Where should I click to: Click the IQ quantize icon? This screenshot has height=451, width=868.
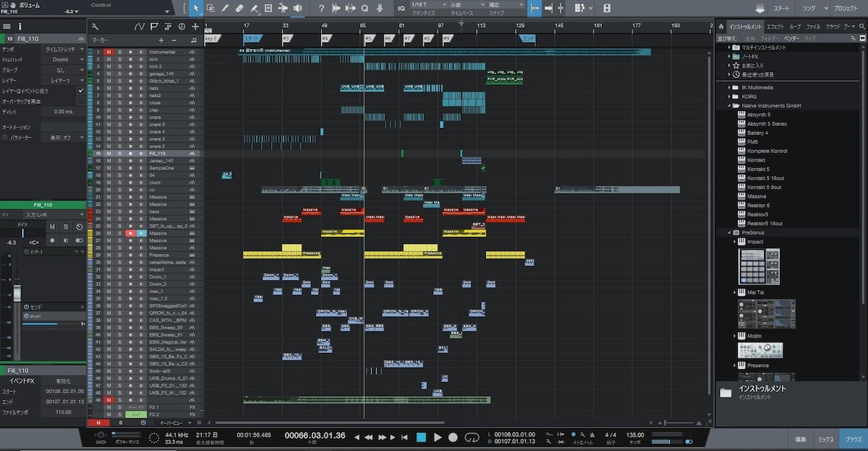click(401, 8)
